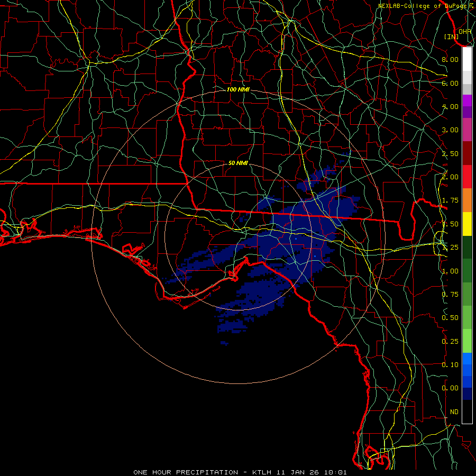This screenshot has width=476, height=476.
Task: Click the 1.75 legend value
Action: [x=450, y=200]
